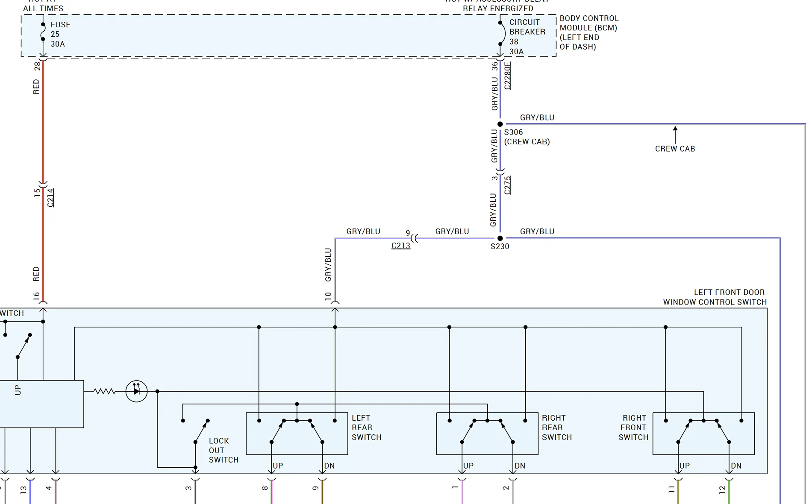The width and height of the screenshot is (812, 504).
Task: Click the UP module box at left
Action: (x=42, y=404)
